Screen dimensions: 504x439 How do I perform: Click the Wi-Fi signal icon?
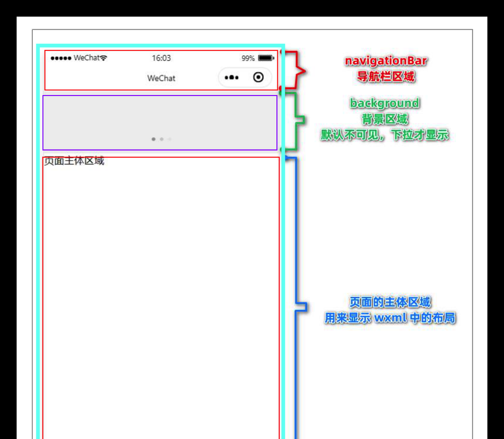pos(103,58)
